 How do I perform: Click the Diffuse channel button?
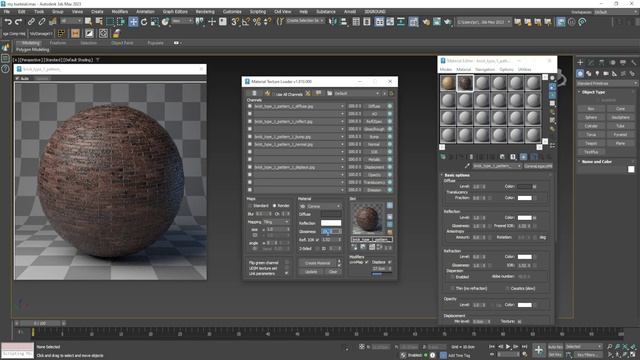pyautogui.click(x=374, y=106)
